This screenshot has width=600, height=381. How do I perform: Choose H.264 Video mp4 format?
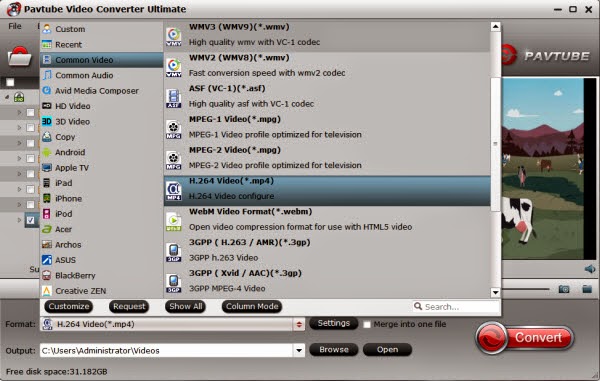[327, 190]
